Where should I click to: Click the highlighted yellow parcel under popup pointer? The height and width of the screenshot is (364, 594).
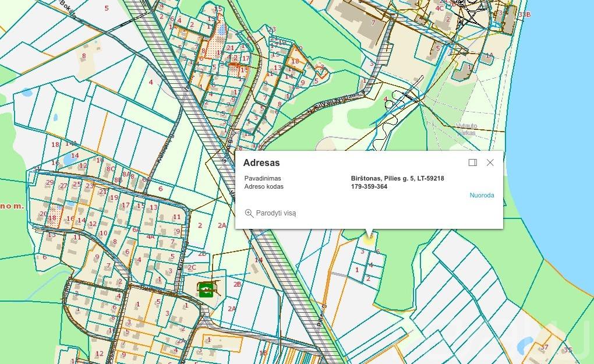[x=368, y=238]
